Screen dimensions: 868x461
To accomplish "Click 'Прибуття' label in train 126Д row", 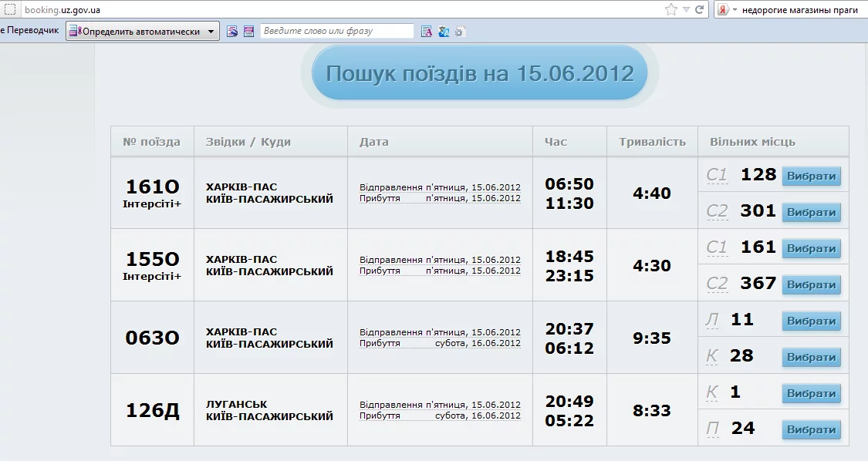I will click(x=380, y=416).
